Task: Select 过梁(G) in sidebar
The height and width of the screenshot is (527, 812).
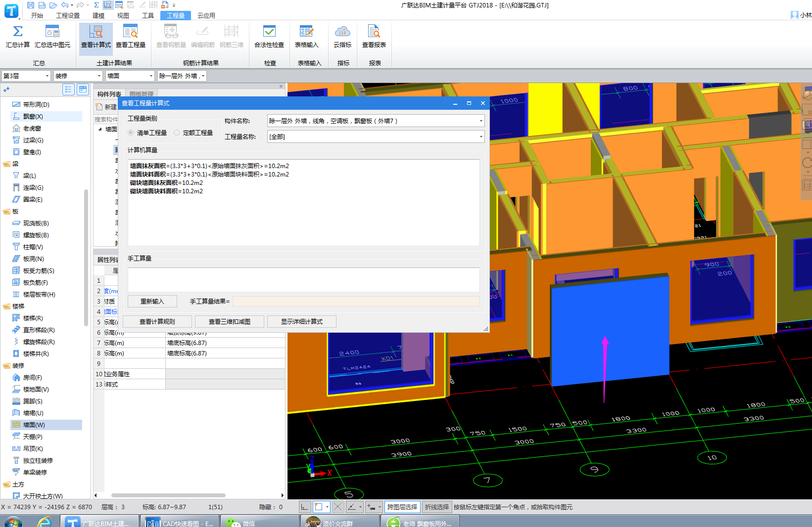Action: point(33,140)
